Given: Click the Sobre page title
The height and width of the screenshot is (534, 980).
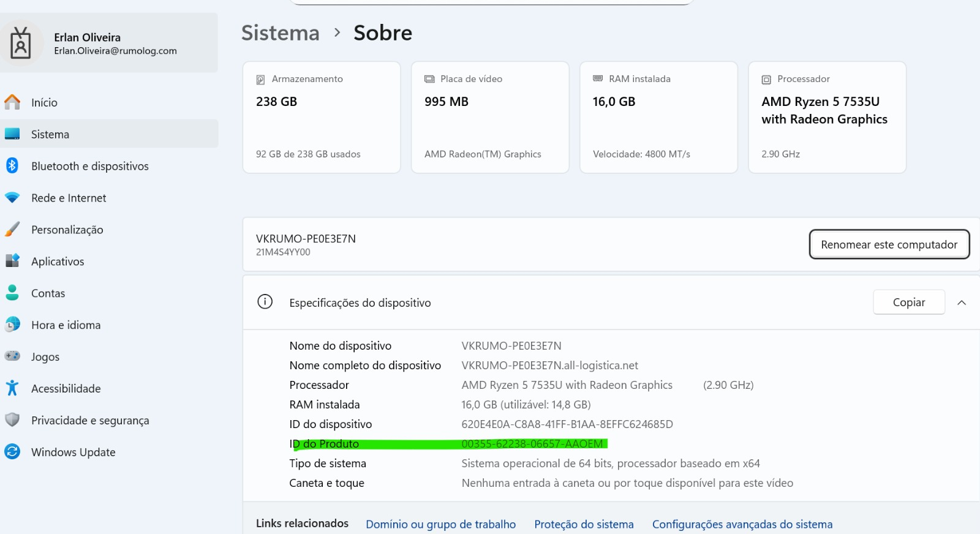Looking at the screenshot, I should pyautogui.click(x=383, y=32).
